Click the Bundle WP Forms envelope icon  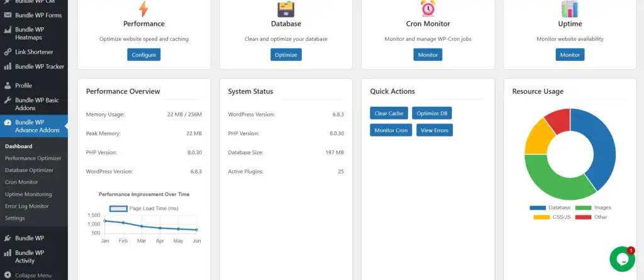pos(8,15)
